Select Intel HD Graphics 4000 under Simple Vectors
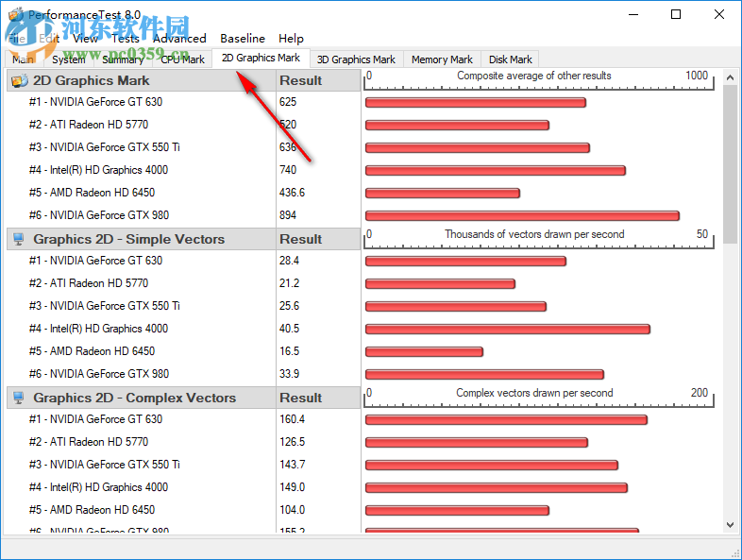The image size is (742, 560). click(x=98, y=329)
